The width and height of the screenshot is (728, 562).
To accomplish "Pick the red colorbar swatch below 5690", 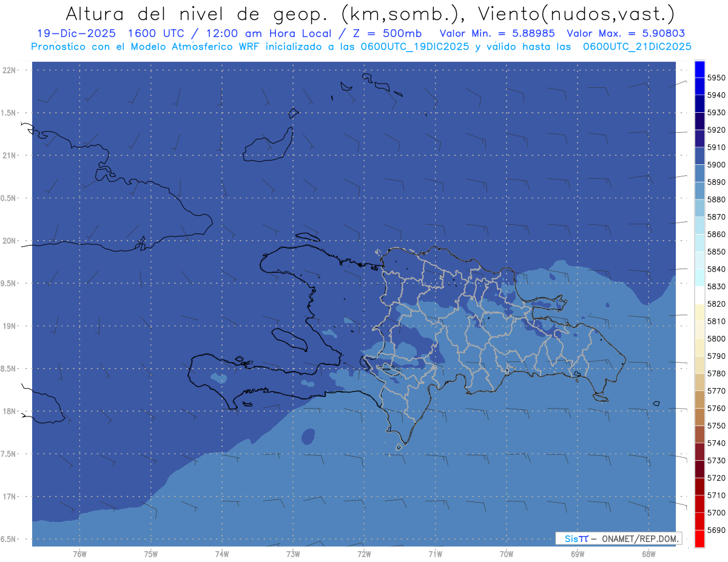I will pyautogui.click(x=699, y=538).
